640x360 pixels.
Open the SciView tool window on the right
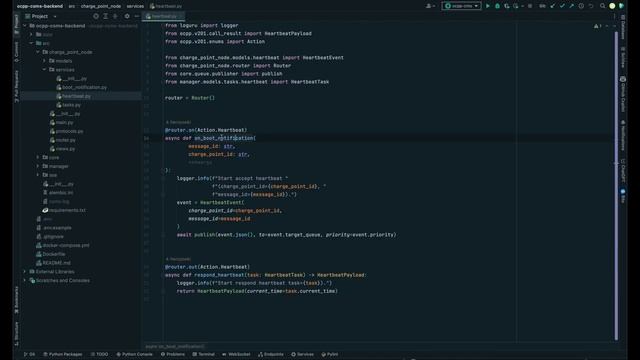623,58
